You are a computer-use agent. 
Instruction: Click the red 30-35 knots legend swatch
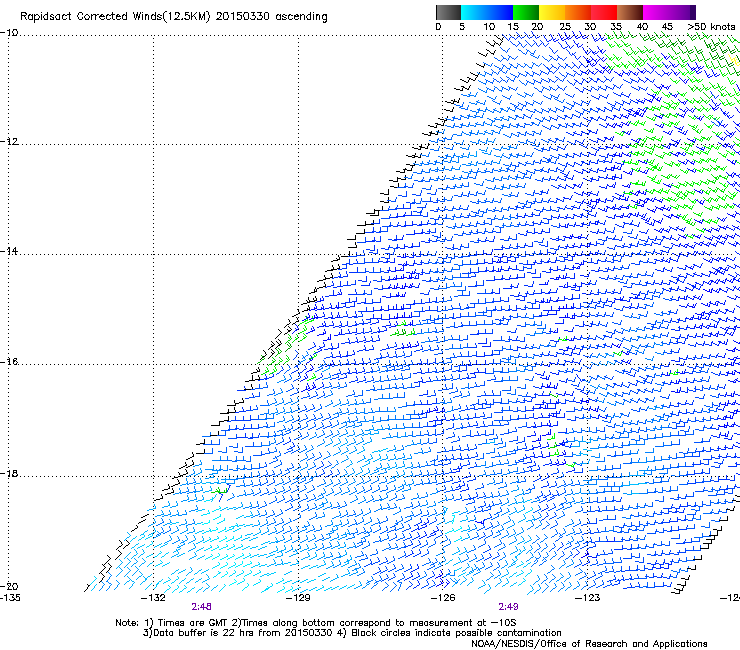[604, 12]
